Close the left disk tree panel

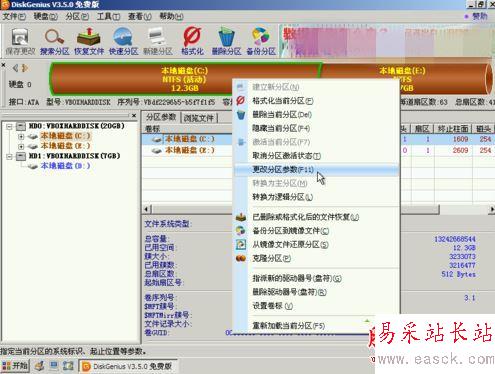click(134, 116)
